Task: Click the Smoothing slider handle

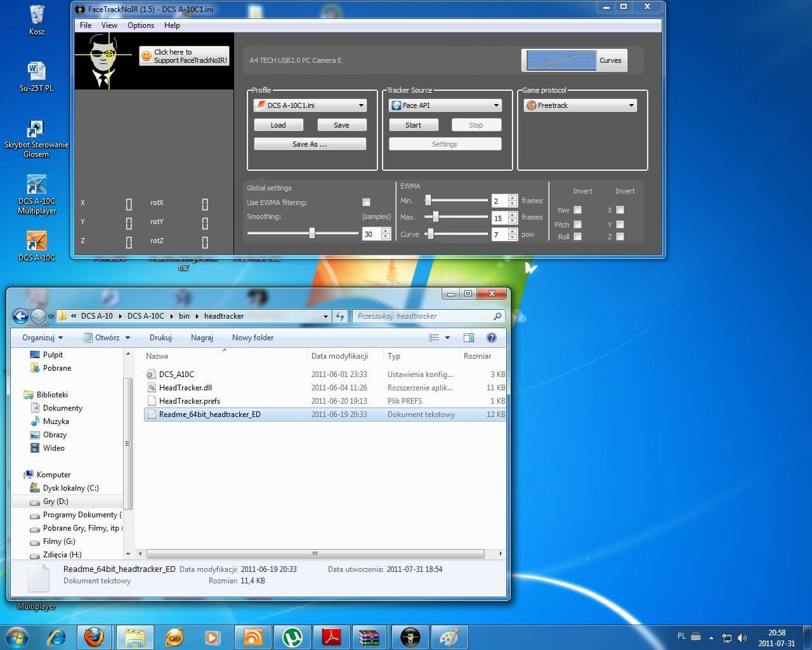Action: pyautogui.click(x=312, y=233)
